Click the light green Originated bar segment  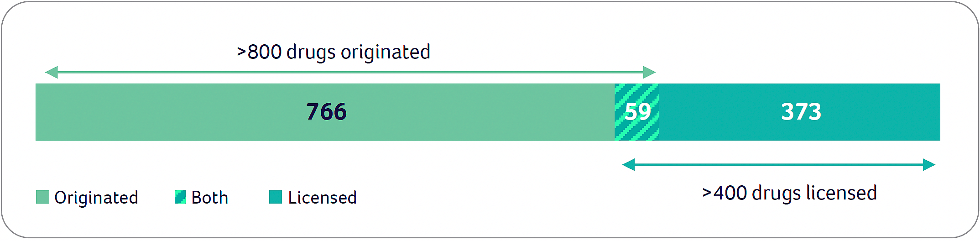[182, 112]
